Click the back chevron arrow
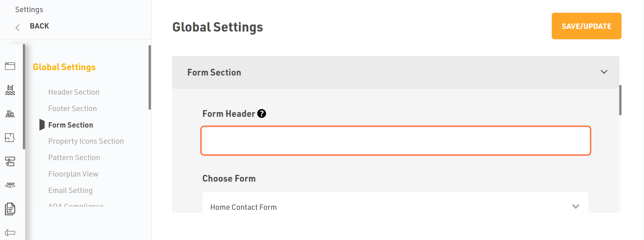The height and width of the screenshot is (240, 644). 17,28
